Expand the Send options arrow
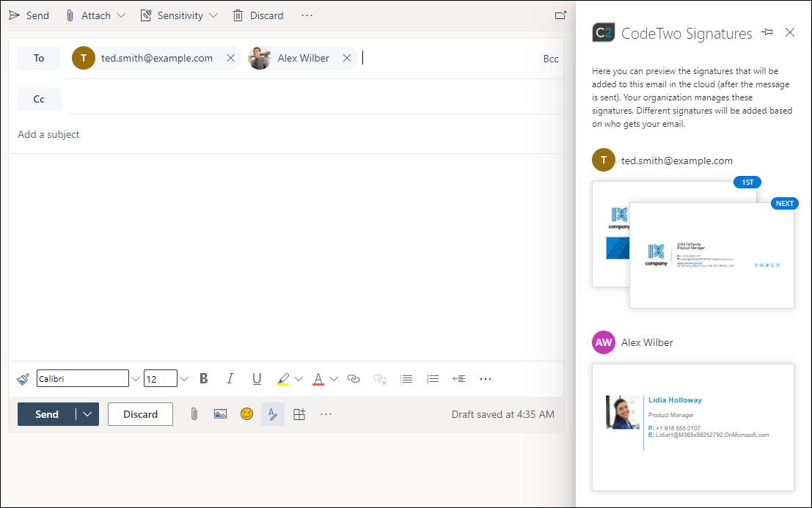Viewport: 812px width, 508px height. click(x=87, y=414)
